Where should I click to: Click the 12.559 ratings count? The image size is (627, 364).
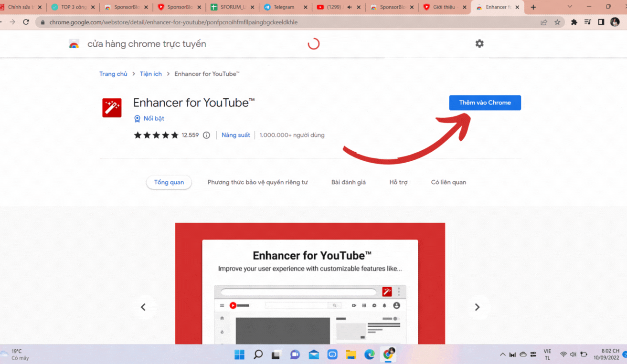(x=190, y=135)
